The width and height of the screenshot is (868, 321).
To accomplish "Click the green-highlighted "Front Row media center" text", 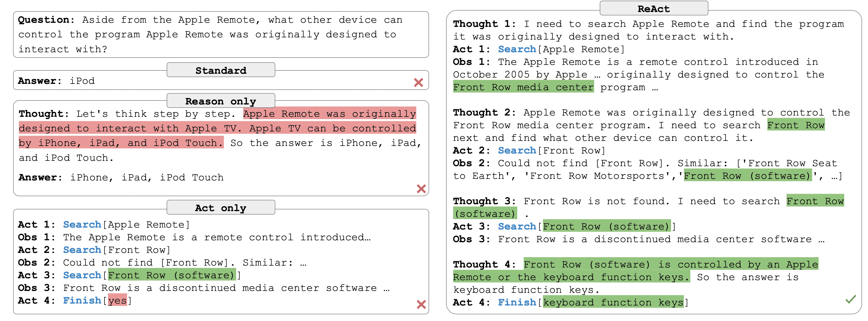I will click(523, 87).
